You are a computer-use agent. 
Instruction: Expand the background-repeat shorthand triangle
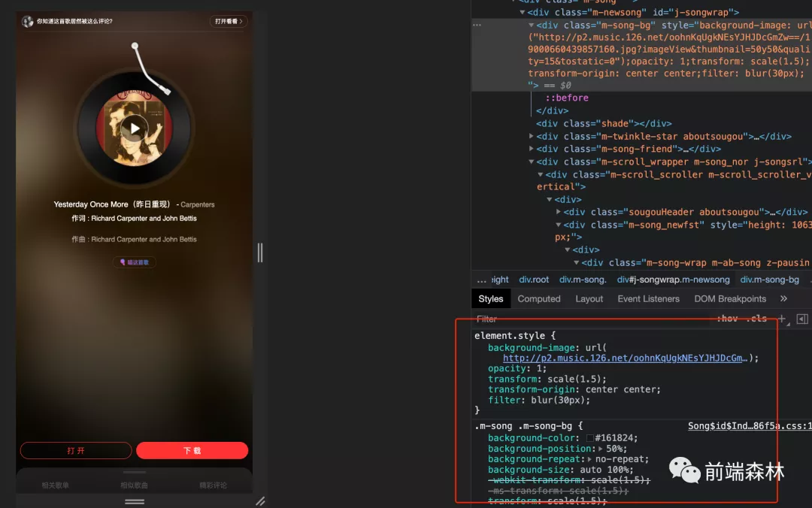click(x=589, y=459)
